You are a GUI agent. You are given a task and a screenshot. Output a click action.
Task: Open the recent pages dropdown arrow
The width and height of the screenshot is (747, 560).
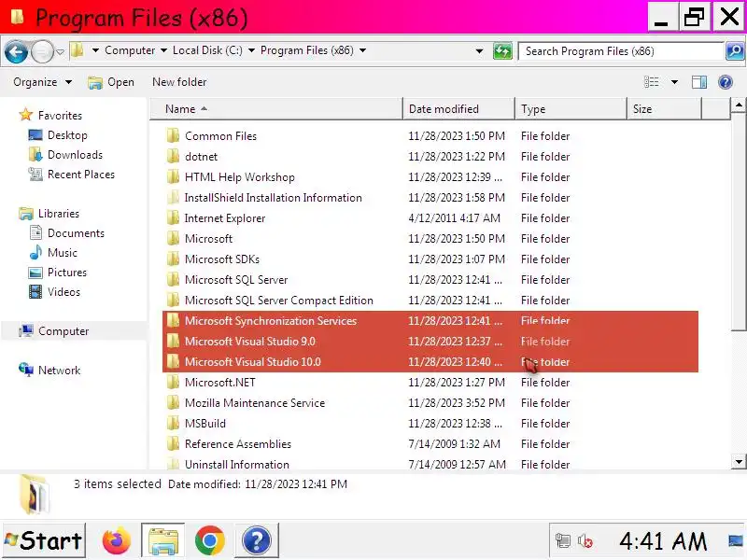click(60, 51)
